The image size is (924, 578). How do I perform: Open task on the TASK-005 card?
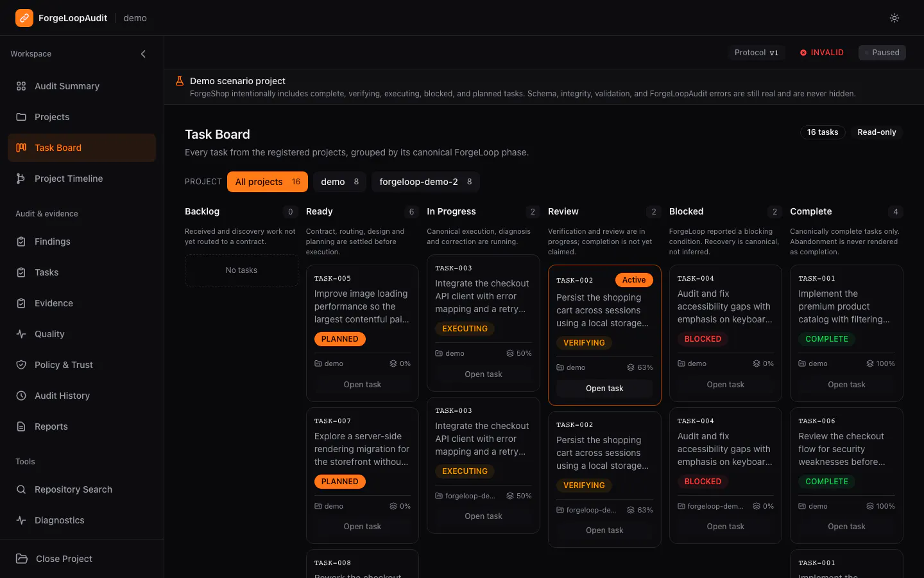363,385
